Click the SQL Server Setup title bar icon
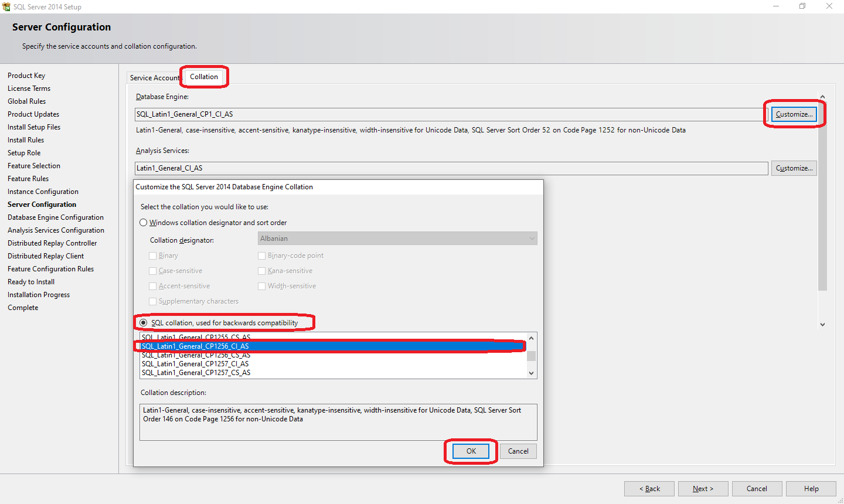The width and height of the screenshot is (844, 504). coord(6,6)
